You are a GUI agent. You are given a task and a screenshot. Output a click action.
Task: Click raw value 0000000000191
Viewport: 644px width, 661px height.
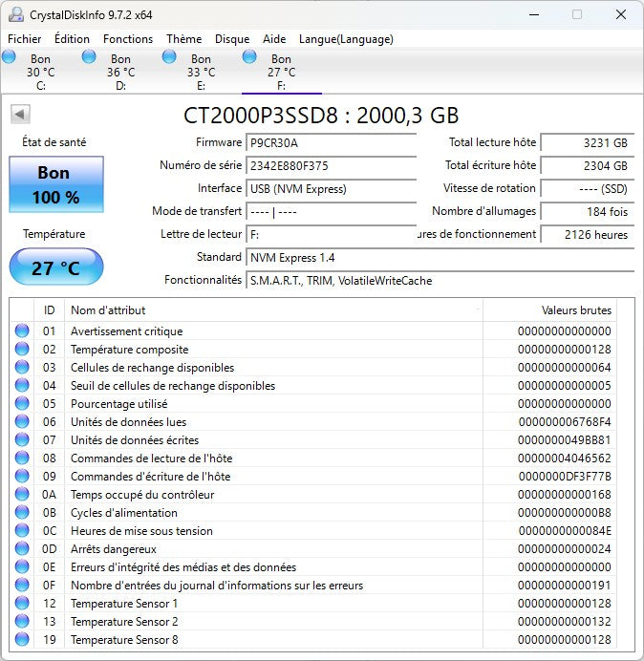point(565,586)
